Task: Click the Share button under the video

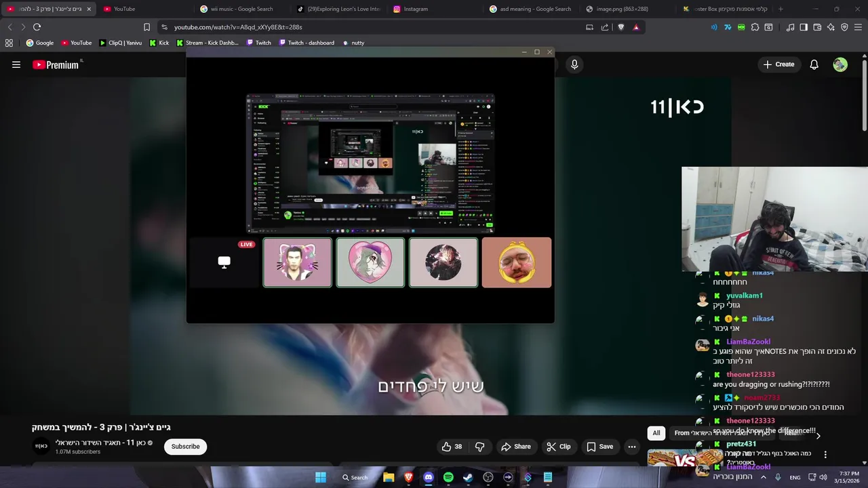Action: click(516, 447)
